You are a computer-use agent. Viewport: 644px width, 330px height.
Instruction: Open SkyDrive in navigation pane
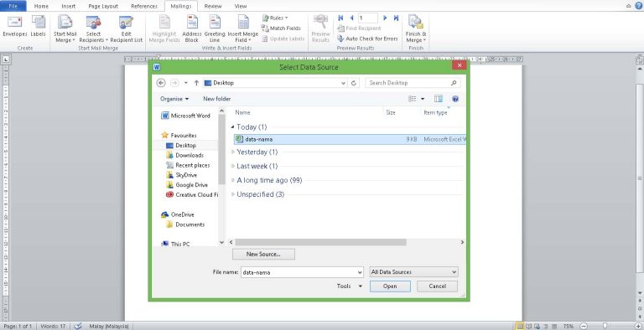tap(181, 175)
